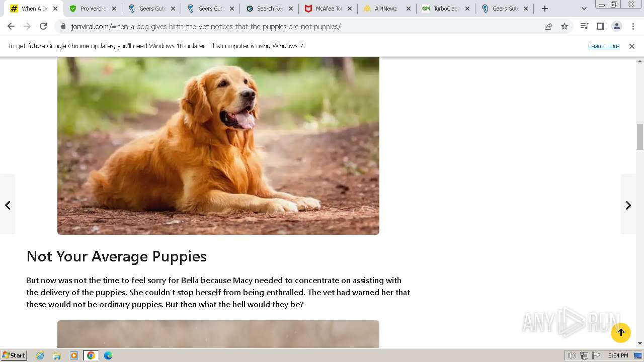Open the media controls icon

[584, 27]
